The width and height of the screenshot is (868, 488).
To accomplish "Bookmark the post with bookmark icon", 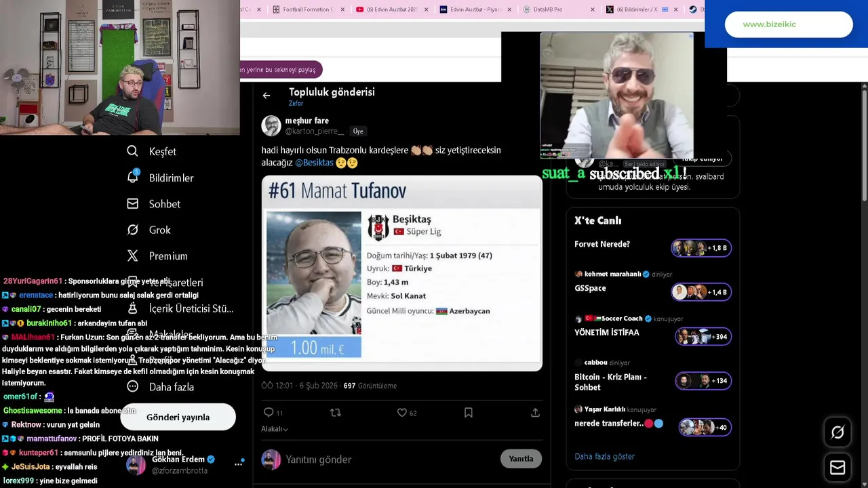I will [x=468, y=412].
